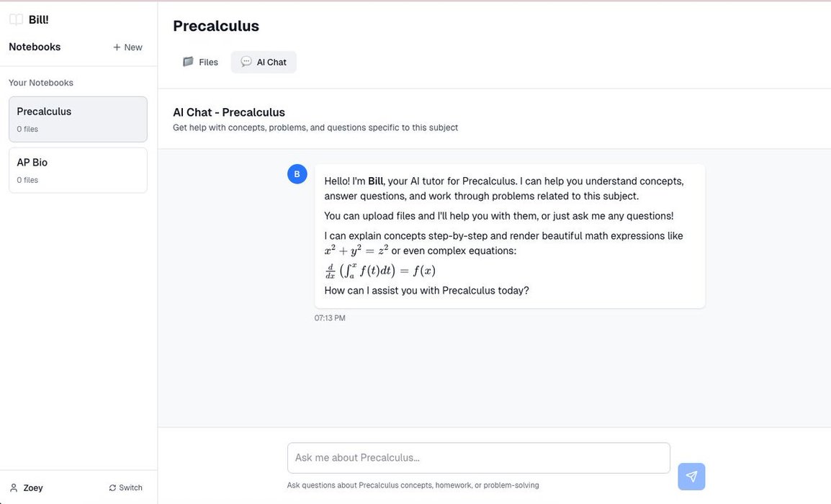Click the integral equation in Bill's message

[x=380, y=271]
